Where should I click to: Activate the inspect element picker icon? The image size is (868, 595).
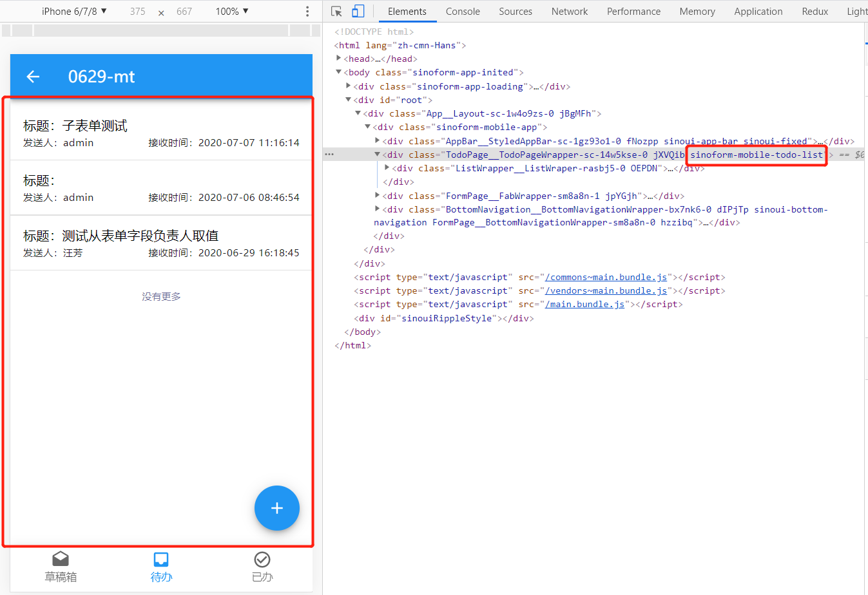tap(336, 11)
